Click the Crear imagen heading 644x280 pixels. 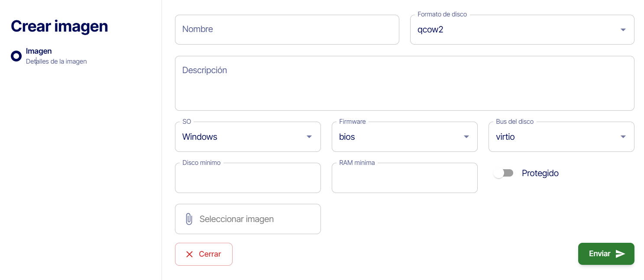click(59, 26)
